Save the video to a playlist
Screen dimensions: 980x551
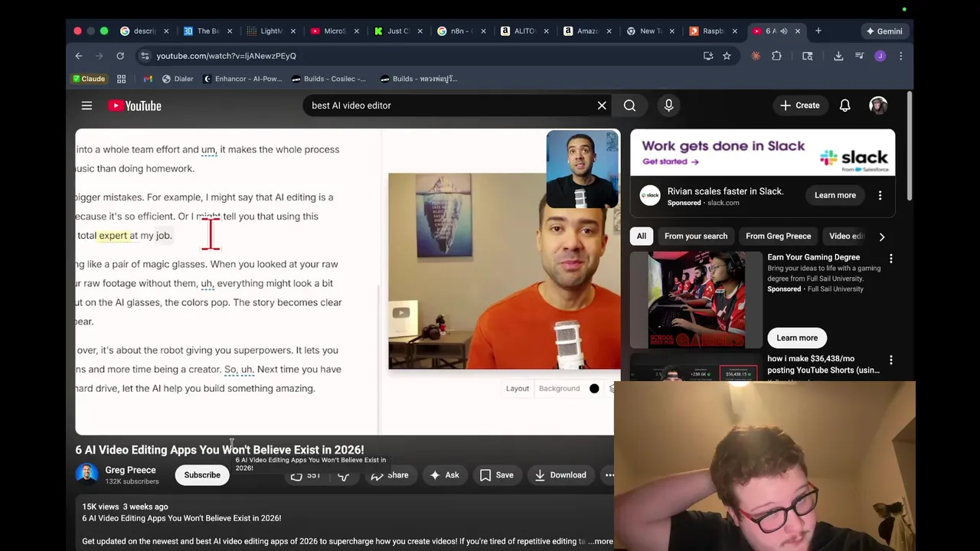(497, 475)
